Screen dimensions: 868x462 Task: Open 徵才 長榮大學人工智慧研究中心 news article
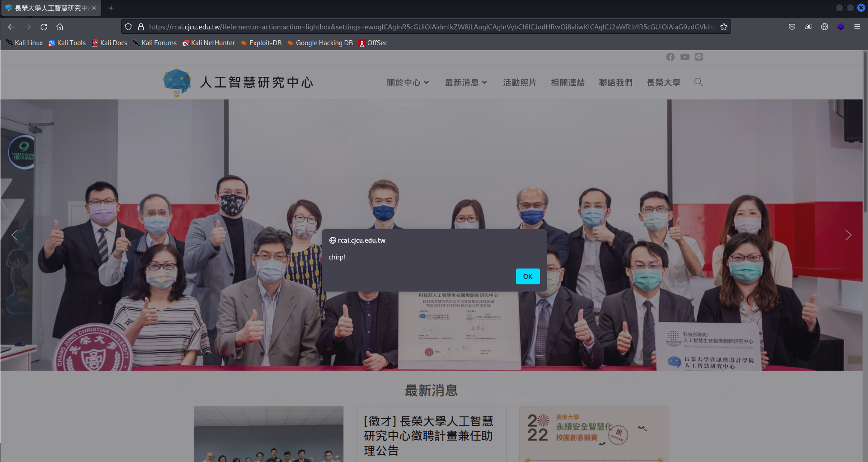428,436
